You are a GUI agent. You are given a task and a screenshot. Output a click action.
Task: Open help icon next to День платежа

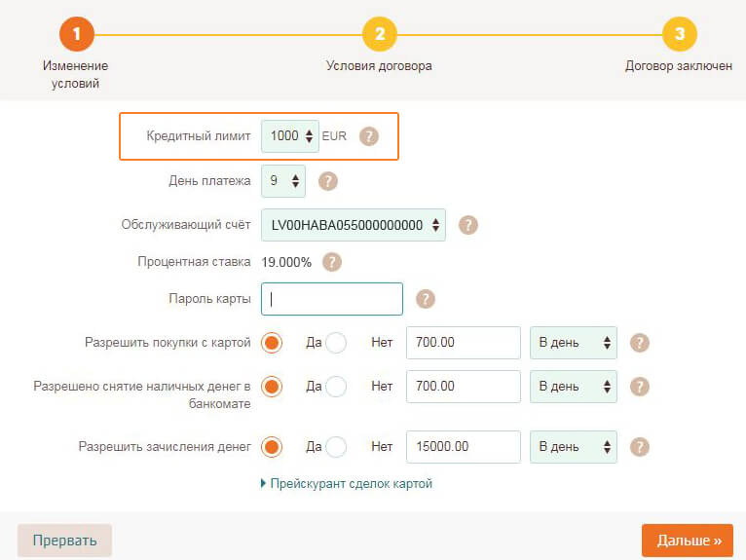(x=328, y=181)
